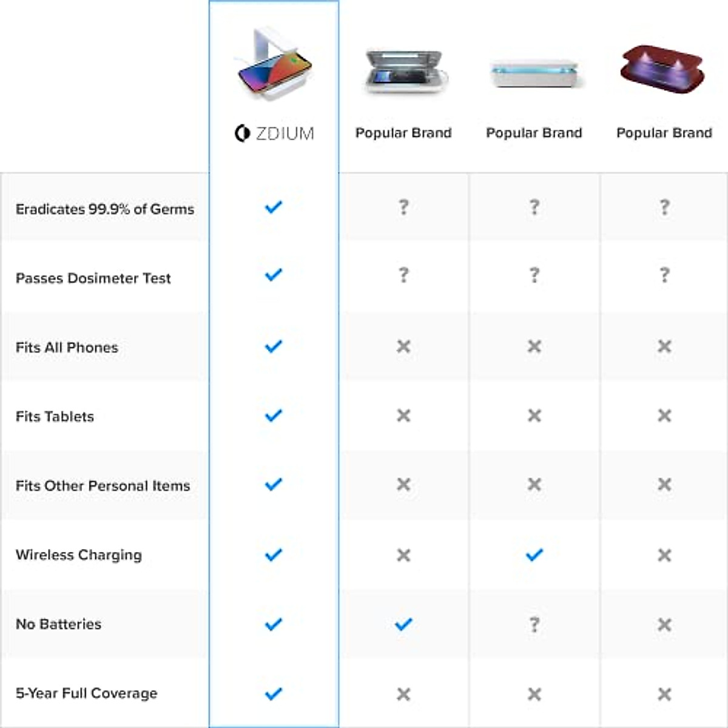728x728 pixels.
Task: Click question mark for No Batteries row
Action: 534,624
